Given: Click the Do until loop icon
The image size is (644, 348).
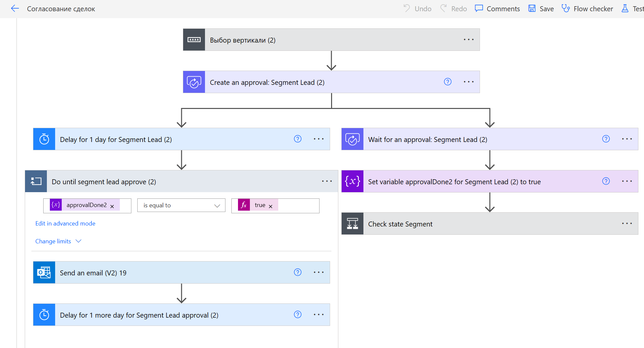Looking at the screenshot, I should 36,182.
